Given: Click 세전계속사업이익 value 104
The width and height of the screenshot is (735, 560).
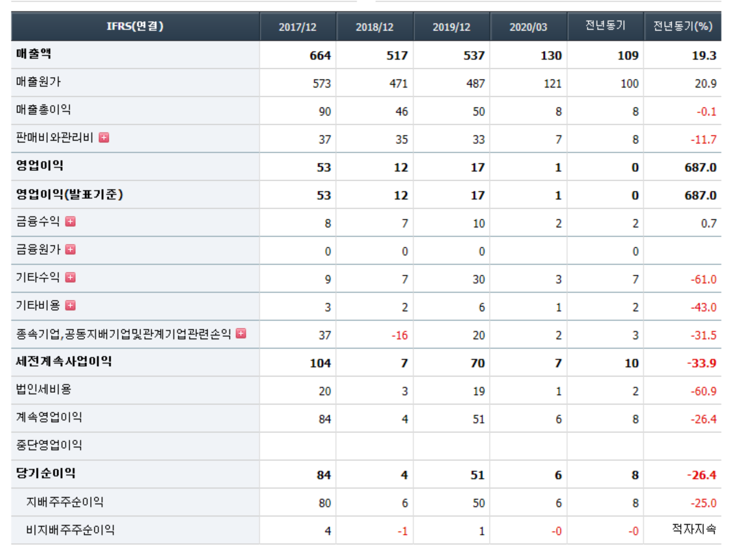Looking at the screenshot, I should coord(320,363).
